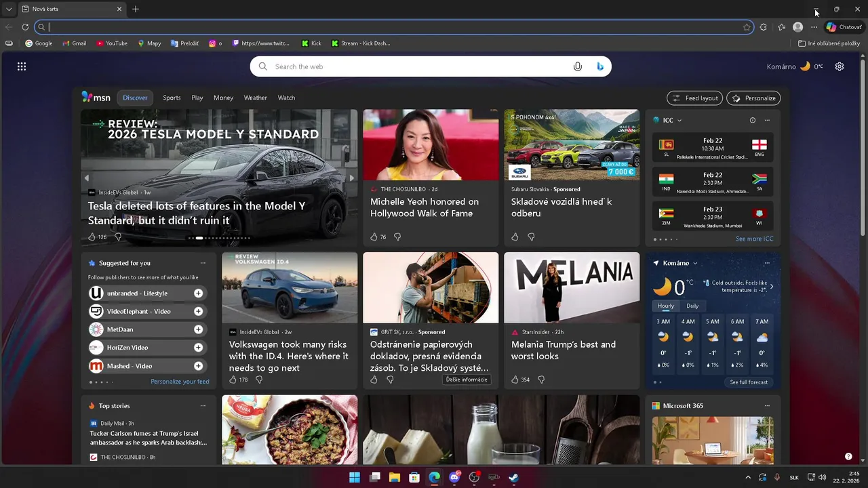
Task: Expand the tab actions menu chevron
Action: click(8, 9)
